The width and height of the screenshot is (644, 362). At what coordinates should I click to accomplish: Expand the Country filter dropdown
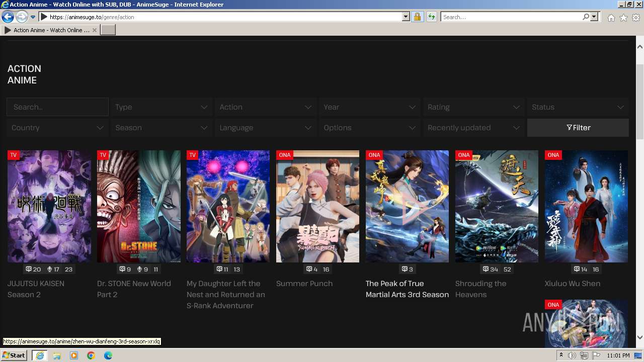click(x=57, y=128)
